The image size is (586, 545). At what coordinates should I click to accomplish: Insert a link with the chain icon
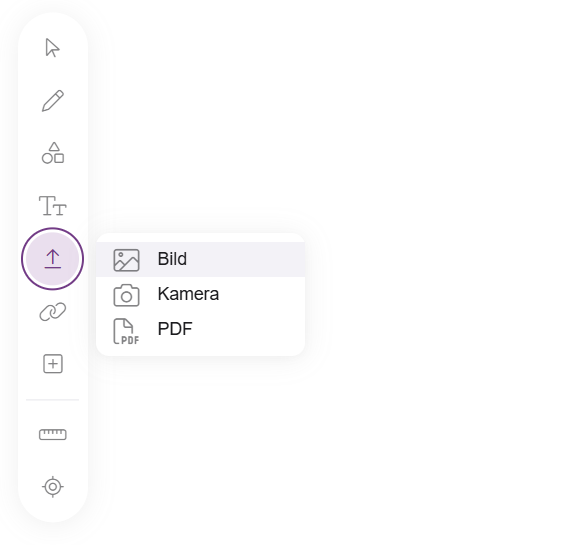[x=53, y=312]
